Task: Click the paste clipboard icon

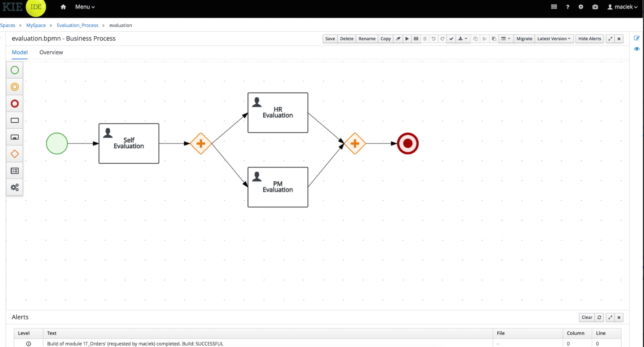Action: tap(494, 39)
